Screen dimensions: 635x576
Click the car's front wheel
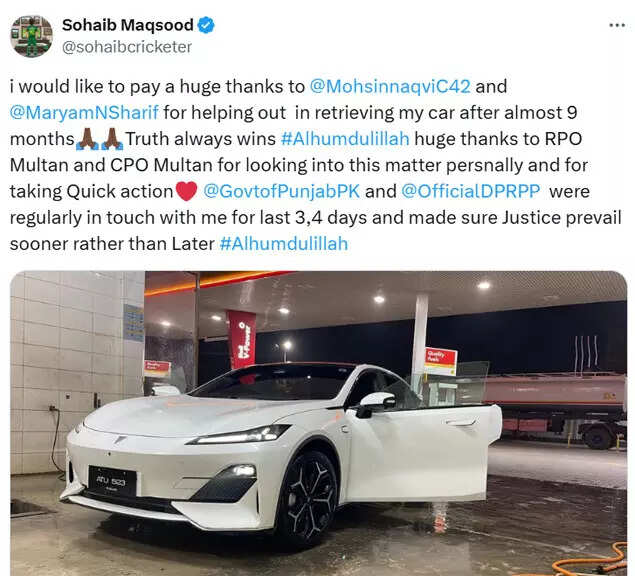[x=307, y=499]
